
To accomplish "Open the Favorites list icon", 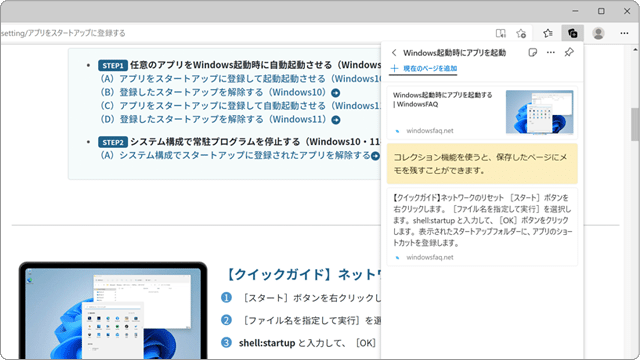I will [548, 33].
